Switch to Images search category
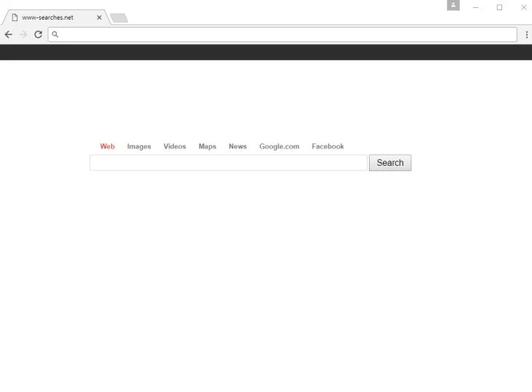 point(139,146)
